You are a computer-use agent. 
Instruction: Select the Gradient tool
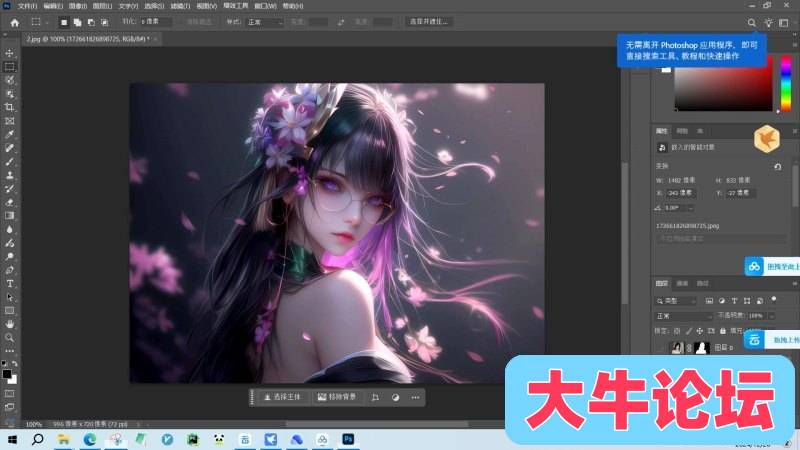click(9, 216)
